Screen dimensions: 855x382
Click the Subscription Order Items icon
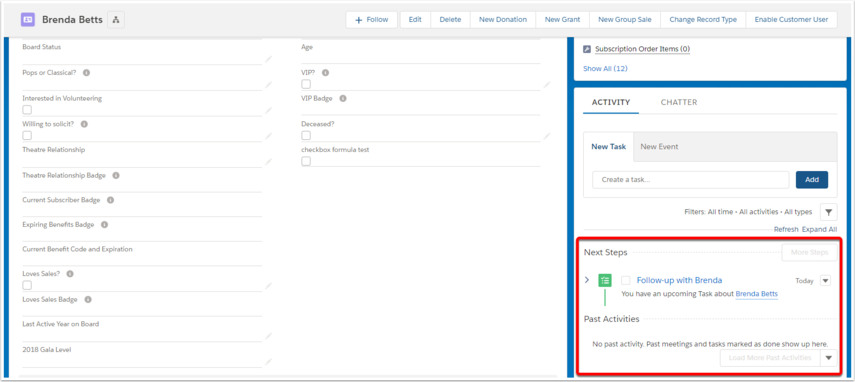click(587, 49)
